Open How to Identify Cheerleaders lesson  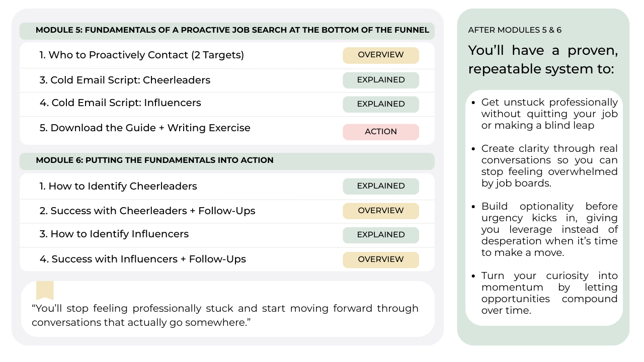tap(118, 187)
